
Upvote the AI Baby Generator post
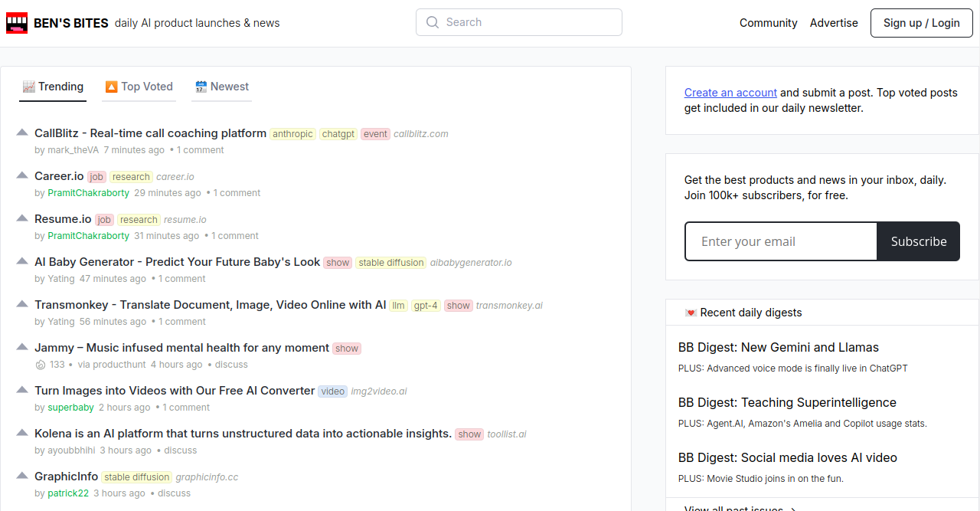click(22, 261)
